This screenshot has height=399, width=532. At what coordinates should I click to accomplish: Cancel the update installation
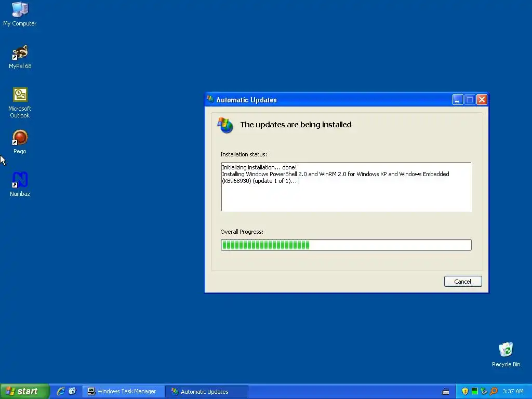click(x=463, y=281)
